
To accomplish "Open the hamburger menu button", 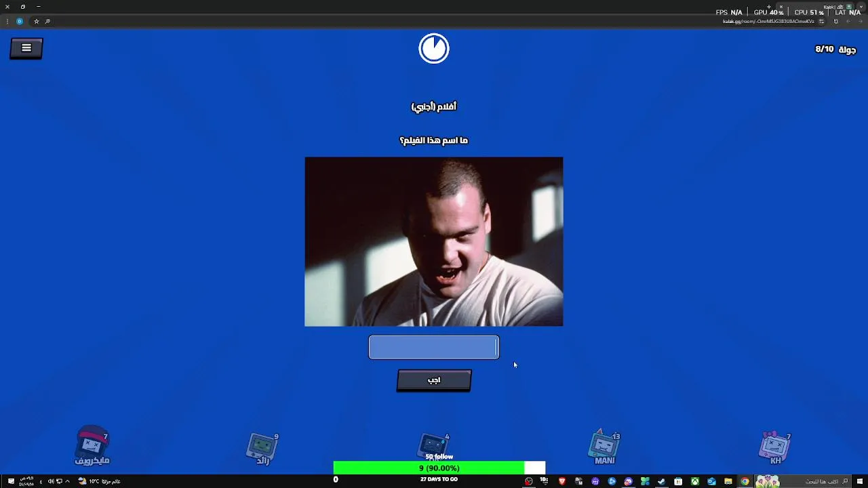I will click(26, 48).
